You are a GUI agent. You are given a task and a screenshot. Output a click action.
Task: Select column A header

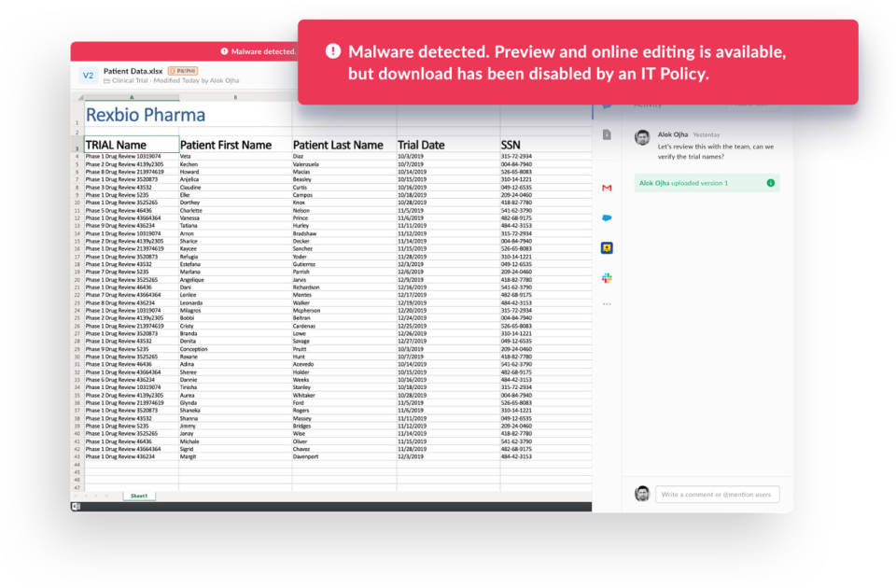click(x=132, y=98)
